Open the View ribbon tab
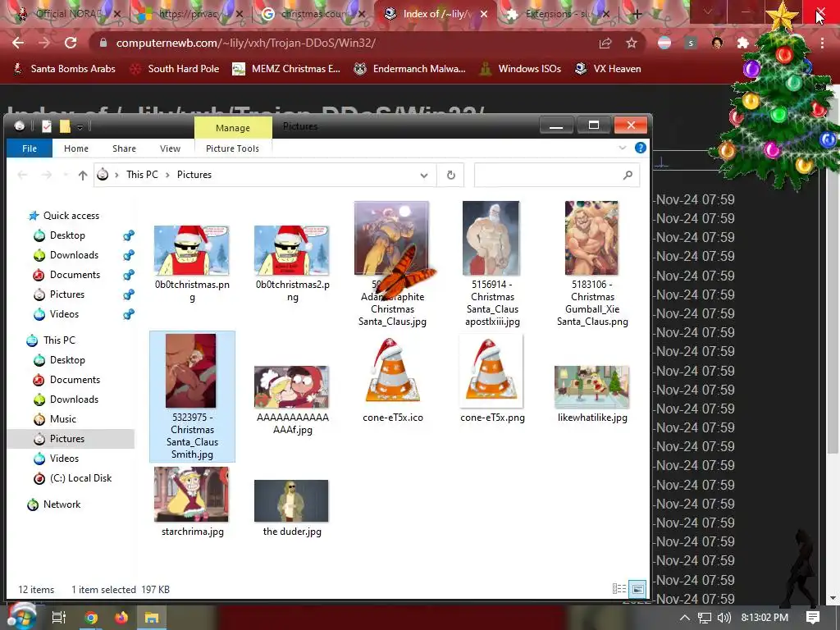This screenshot has width=840, height=630. click(170, 148)
